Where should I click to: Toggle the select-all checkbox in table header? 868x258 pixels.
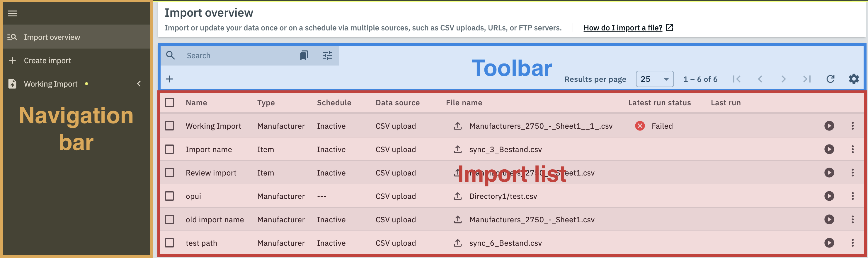pyautogui.click(x=169, y=102)
